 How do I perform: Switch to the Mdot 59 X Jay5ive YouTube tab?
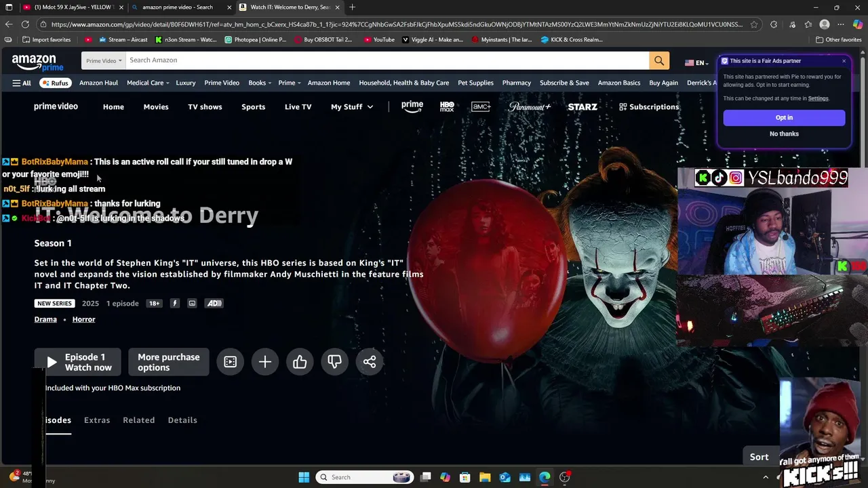(x=73, y=7)
